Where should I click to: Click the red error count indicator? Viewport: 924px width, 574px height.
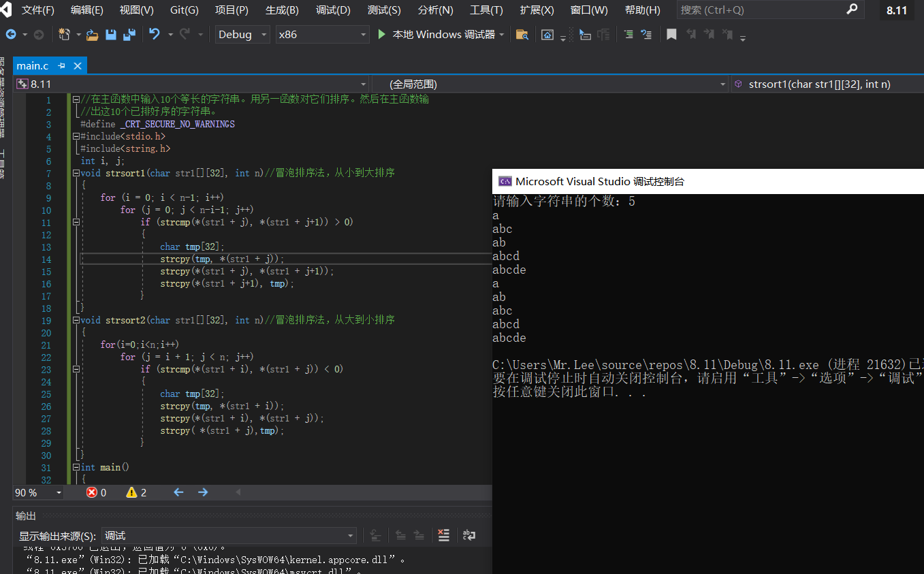[97, 492]
